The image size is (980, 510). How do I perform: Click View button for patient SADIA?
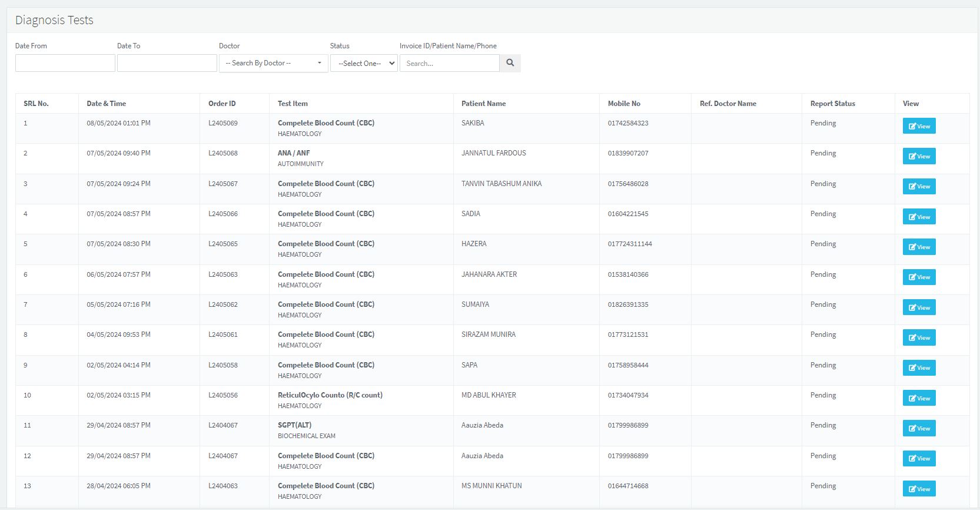[x=919, y=217]
